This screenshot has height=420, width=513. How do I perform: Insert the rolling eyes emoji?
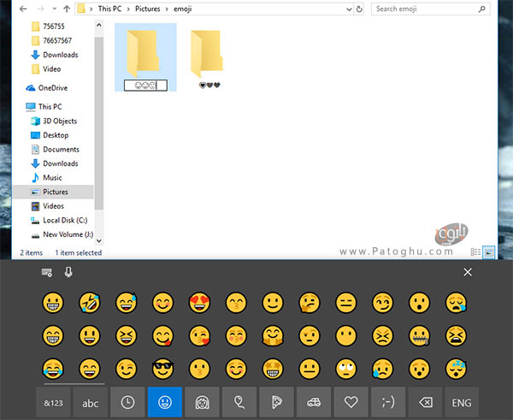click(345, 369)
